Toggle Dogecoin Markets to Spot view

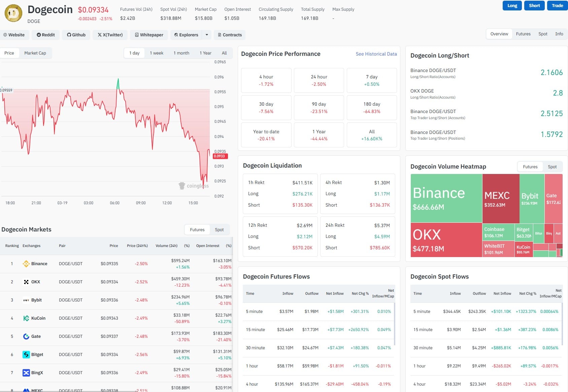pyautogui.click(x=219, y=229)
